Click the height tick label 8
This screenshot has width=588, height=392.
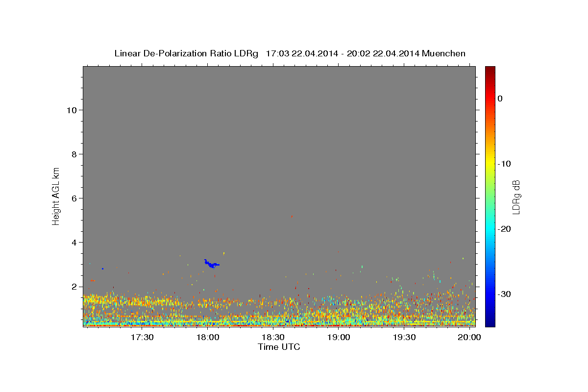[74, 154]
